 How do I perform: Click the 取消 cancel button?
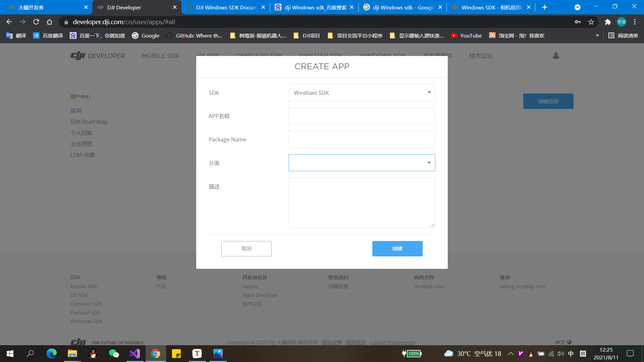point(246,248)
